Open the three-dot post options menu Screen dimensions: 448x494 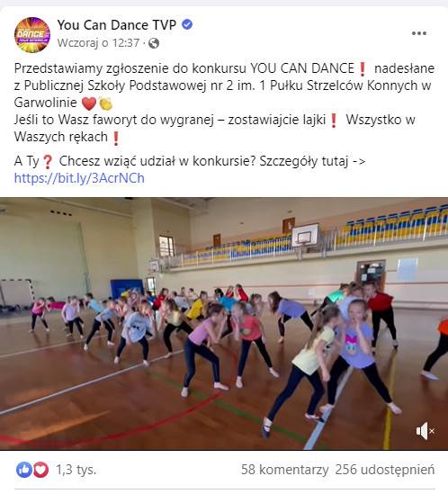(419, 33)
